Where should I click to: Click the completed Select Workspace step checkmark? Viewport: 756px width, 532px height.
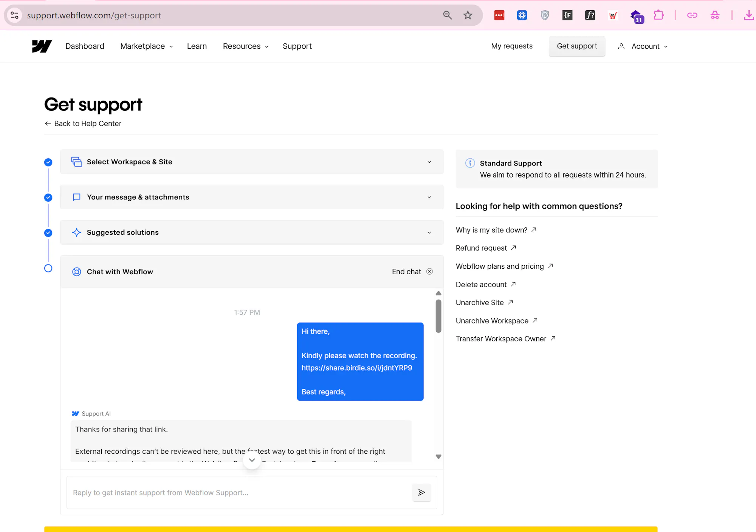[48, 162]
